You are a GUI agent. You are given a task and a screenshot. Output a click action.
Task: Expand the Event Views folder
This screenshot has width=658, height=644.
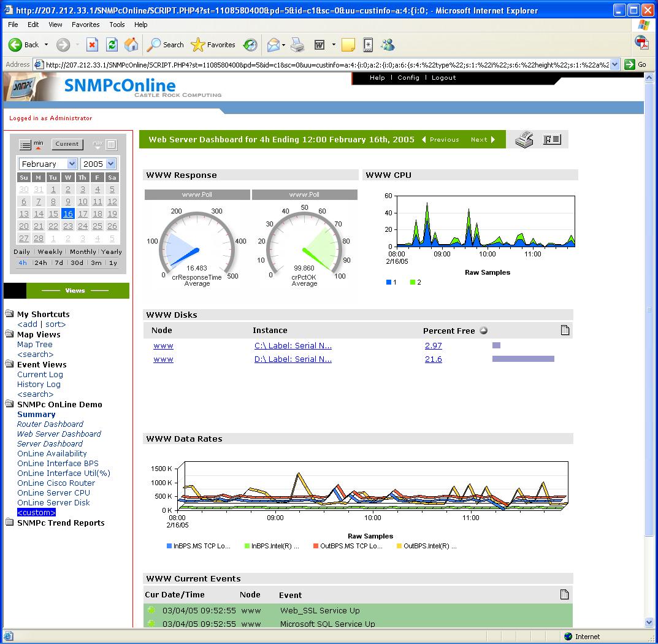[10, 364]
